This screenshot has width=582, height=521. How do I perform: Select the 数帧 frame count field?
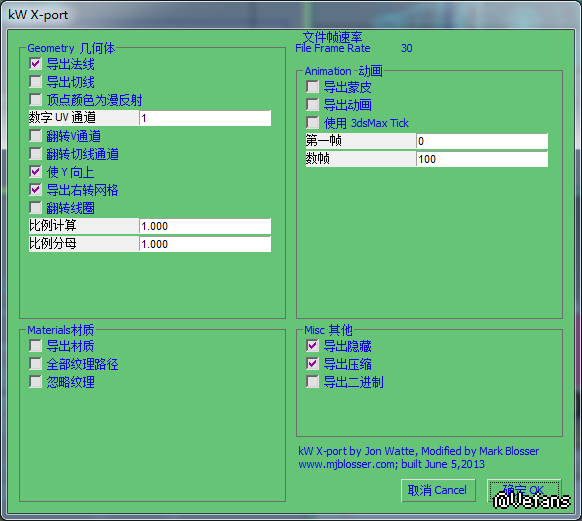coord(482,159)
